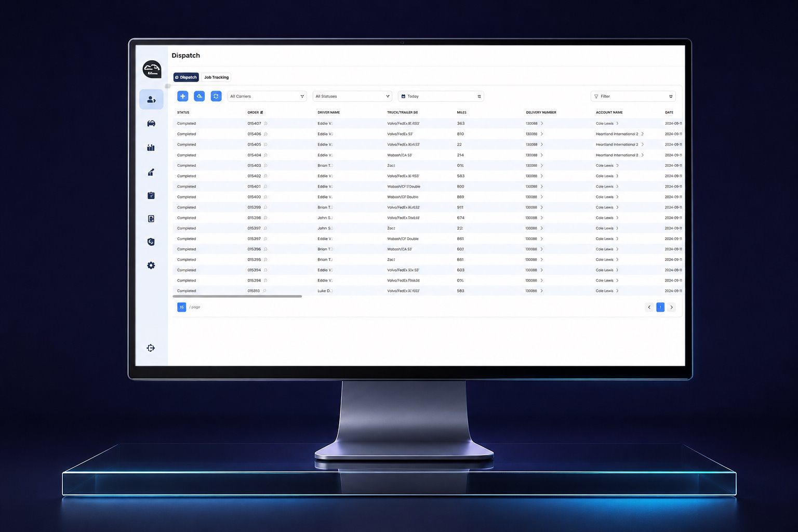
Task: Click the small icon beside order 015403
Action: tap(265, 166)
